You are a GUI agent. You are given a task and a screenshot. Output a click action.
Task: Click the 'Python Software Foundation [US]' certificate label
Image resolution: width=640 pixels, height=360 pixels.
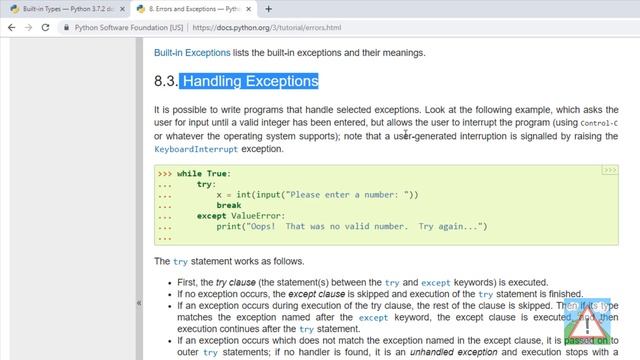coord(129,28)
